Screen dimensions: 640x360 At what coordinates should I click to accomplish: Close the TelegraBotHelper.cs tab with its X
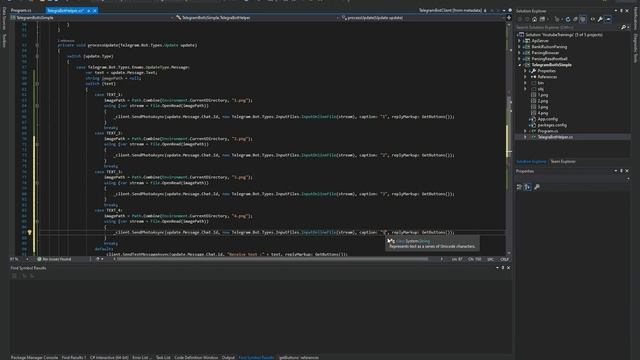(x=95, y=11)
